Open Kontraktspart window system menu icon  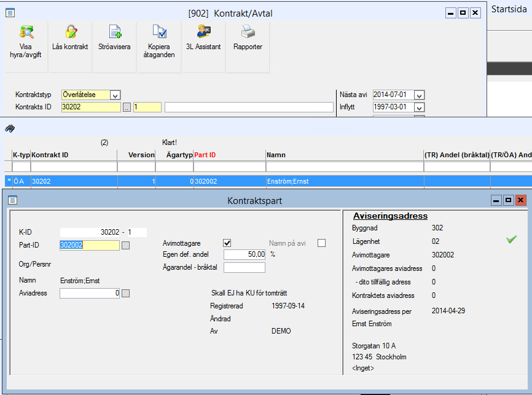click(x=12, y=200)
